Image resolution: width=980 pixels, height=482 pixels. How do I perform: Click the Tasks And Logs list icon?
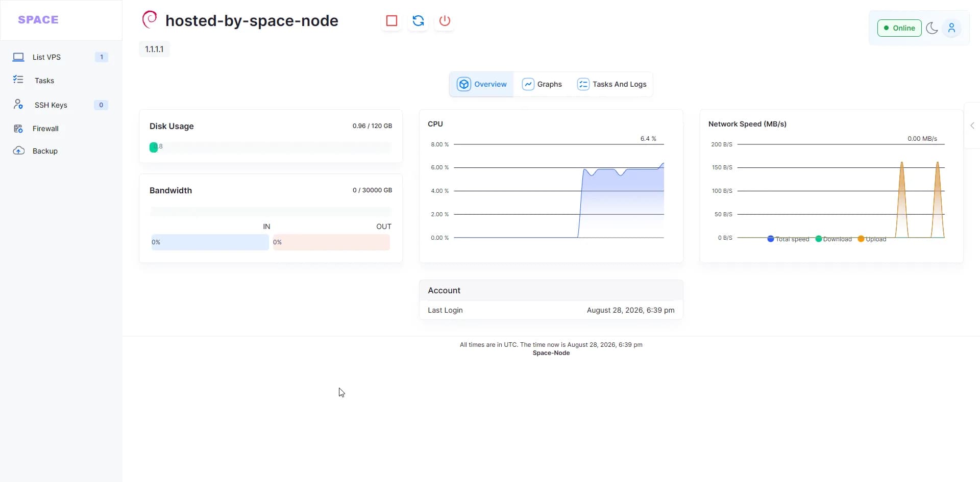point(583,84)
